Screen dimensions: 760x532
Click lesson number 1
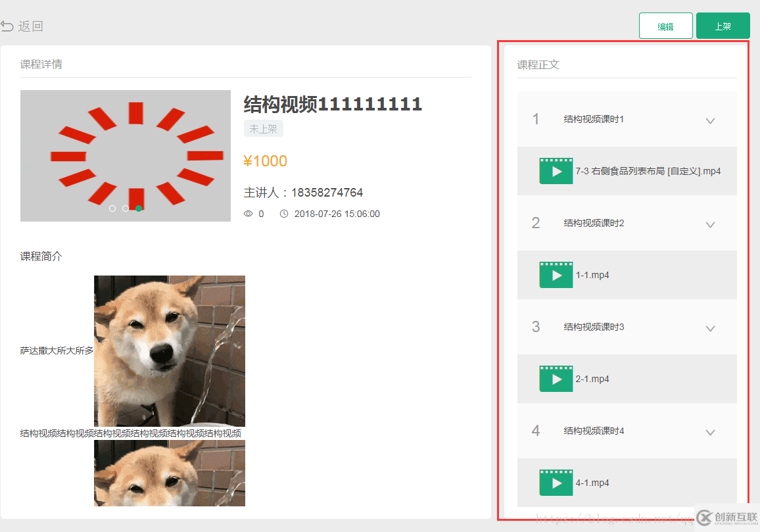536,119
